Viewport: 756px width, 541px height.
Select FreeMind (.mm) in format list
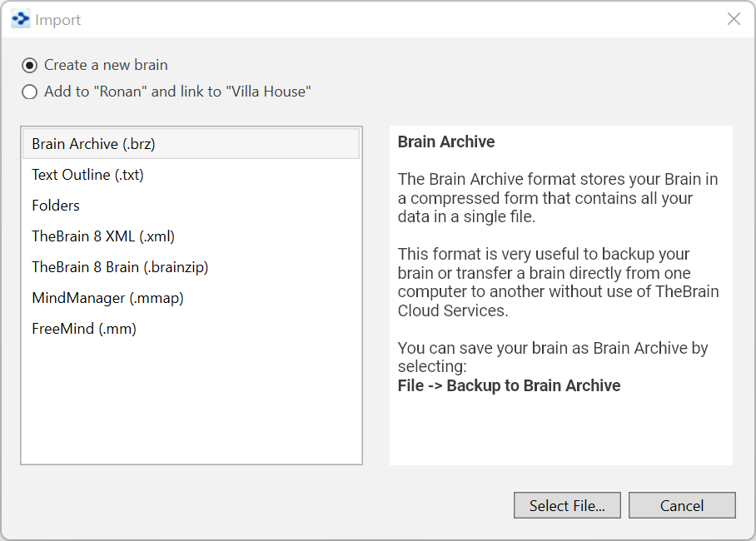[84, 329]
